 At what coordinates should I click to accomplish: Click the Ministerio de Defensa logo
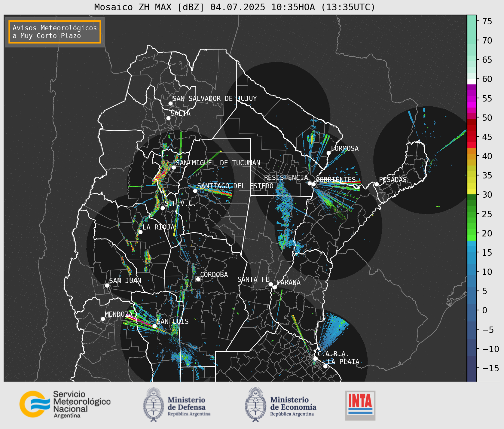click(177, 404)
